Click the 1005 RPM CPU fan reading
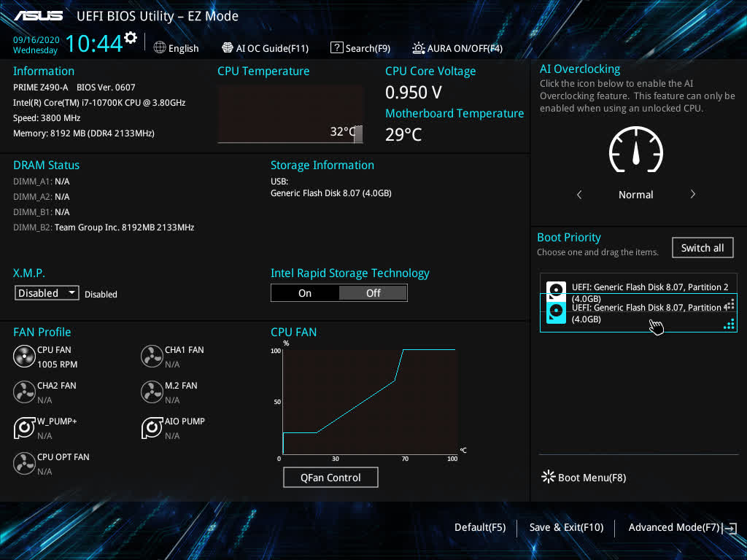Viewport: 747px width, 560px height. click(x=57, y=365)
